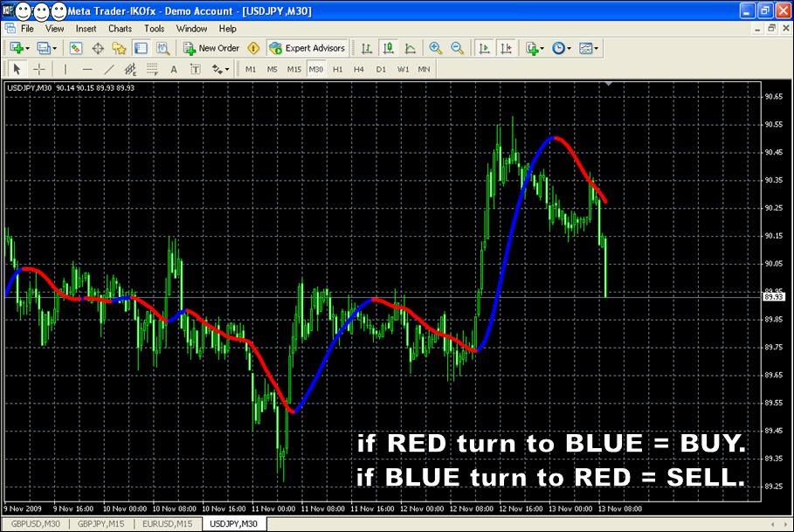Viewport: 794px width, 532px height.
Task: Select the M5 timeframe button
Action: pyautogui.click(x=273, y=69)
